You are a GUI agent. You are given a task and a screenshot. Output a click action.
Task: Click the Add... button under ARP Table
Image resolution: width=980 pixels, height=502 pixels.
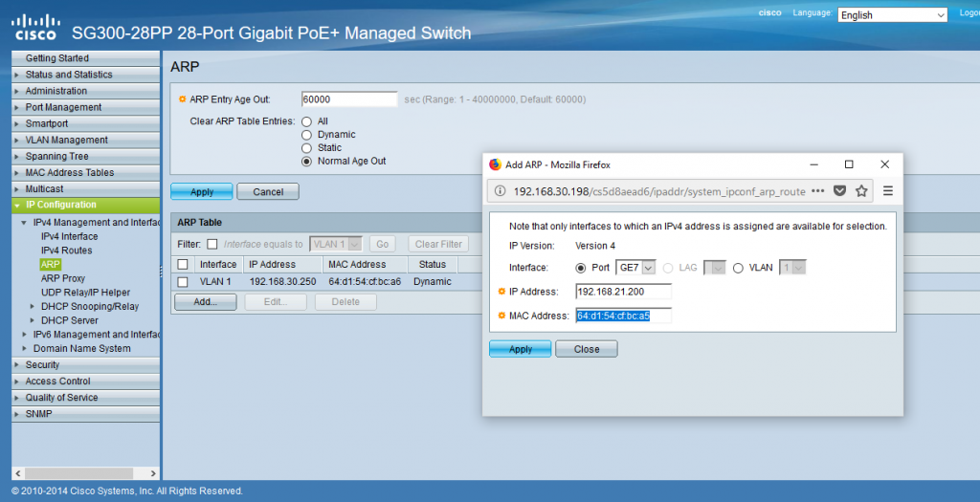[x=206, y=302]
